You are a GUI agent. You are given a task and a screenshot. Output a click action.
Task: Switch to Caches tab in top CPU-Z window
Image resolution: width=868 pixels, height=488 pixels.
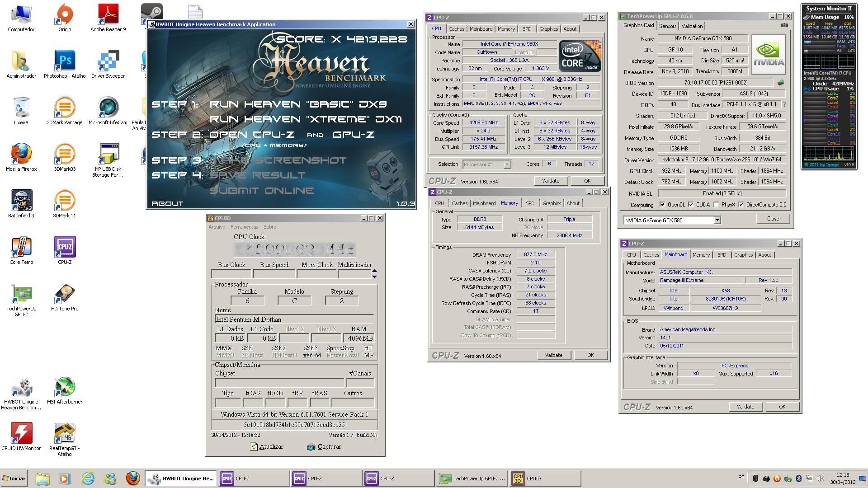point(456,29)
